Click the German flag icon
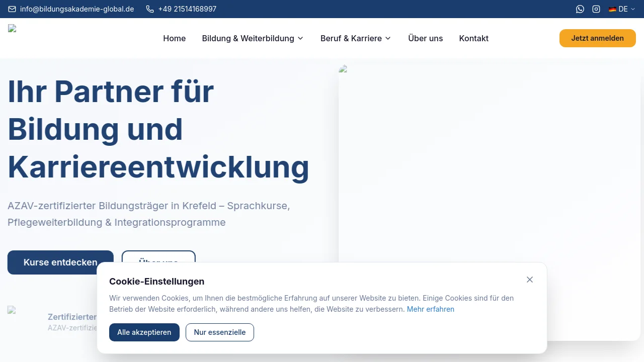This screenshot has height=362, width=644. (612, 9)
